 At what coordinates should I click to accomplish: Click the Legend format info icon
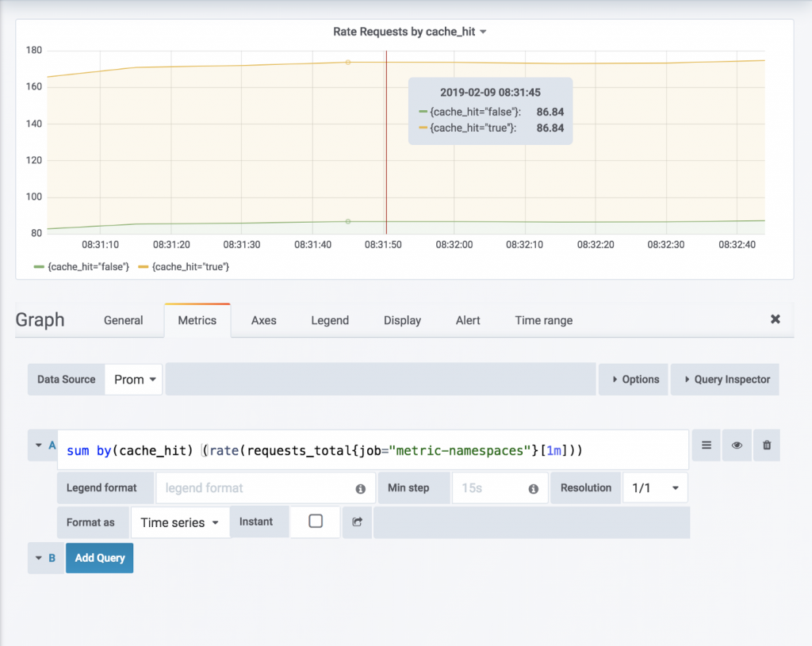pyautogui.click(x=360, y=489)
